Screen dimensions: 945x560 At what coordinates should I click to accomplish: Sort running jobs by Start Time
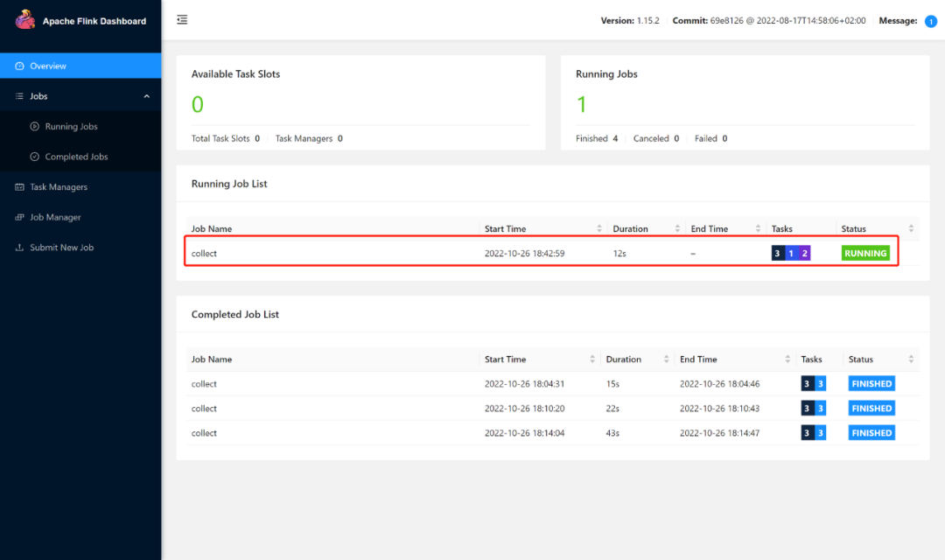[599, 229]
